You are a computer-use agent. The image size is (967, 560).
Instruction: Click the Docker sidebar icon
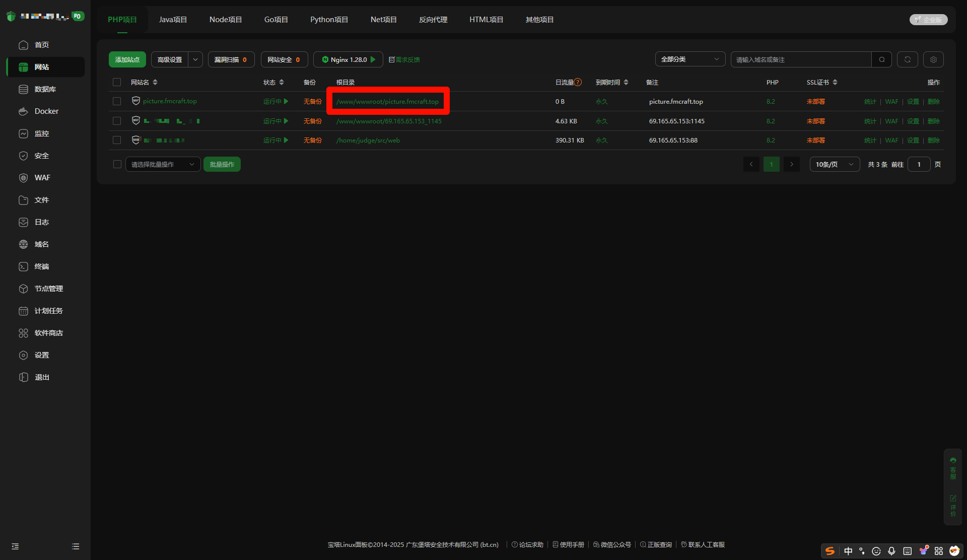(23, 111)
